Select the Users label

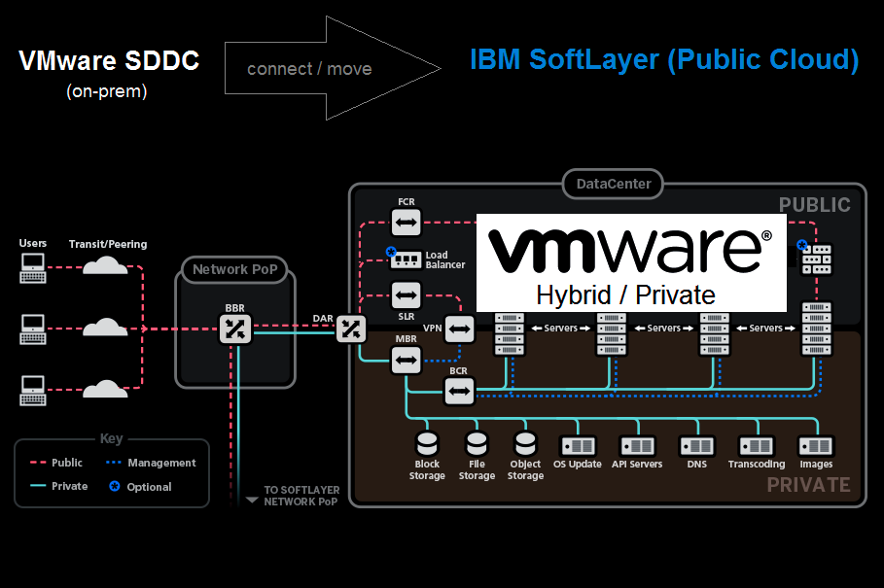33,243
